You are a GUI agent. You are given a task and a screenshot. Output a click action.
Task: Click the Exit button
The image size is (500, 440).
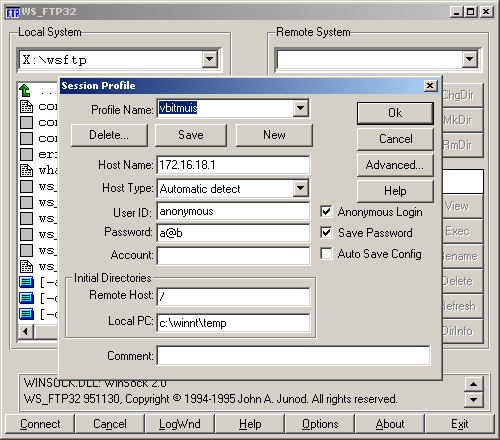pos(460,424)
